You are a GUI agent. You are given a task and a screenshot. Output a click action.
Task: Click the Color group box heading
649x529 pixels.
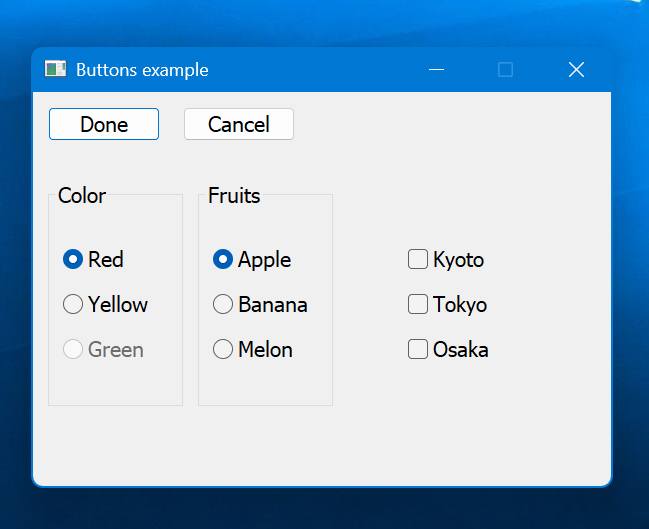(82, 195)
